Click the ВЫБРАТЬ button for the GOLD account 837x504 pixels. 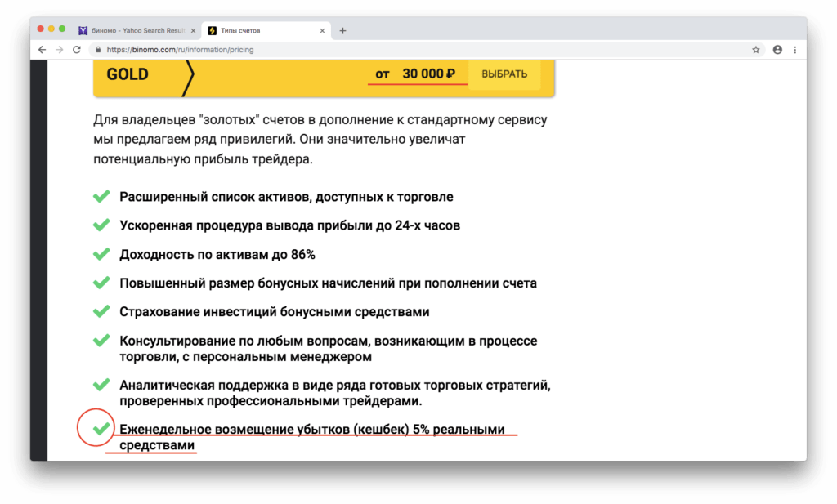(504, 74)
